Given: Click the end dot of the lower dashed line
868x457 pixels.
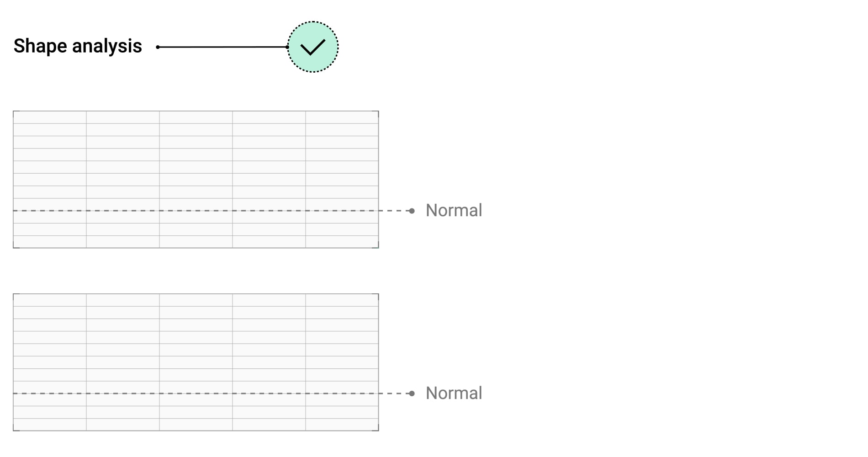Looking at the screenshot, I should tap(412, 393).
